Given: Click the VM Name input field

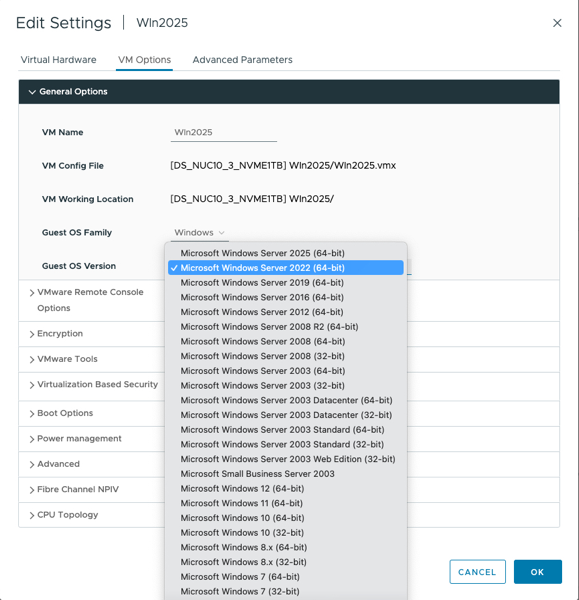Looking at the screenshot, I should click(224, 132).
